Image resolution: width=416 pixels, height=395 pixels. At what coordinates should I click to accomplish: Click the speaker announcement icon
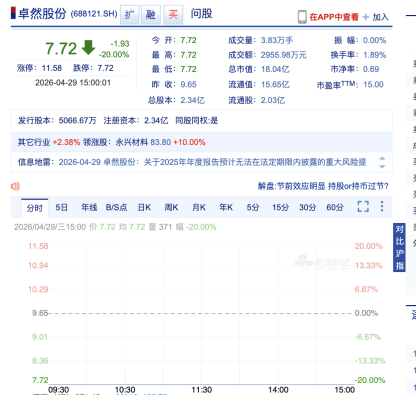pyautogui.click(x=15, y=186)
